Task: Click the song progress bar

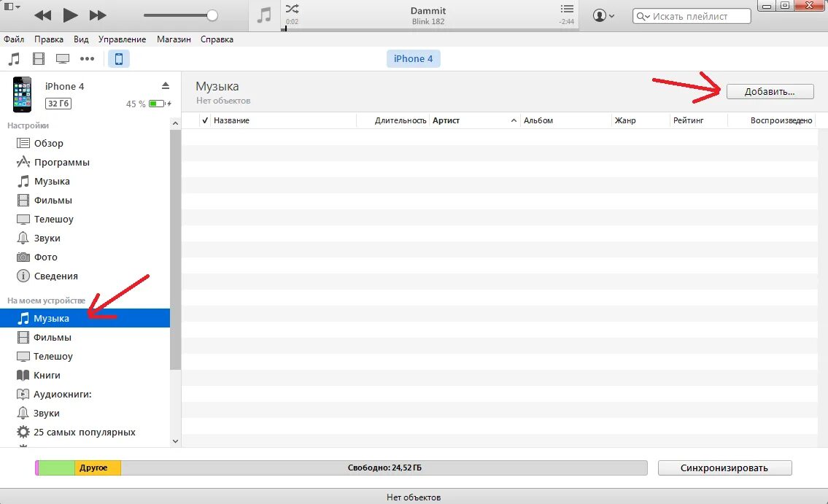Action: click(x=429, y=29)
